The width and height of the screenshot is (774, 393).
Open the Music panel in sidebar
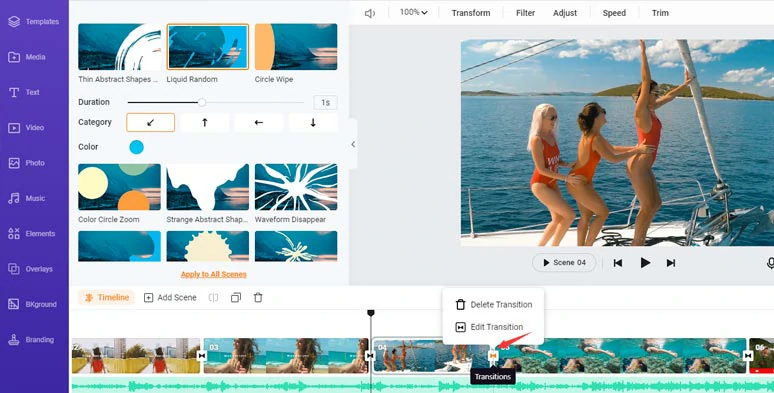(x=27, y=198)
